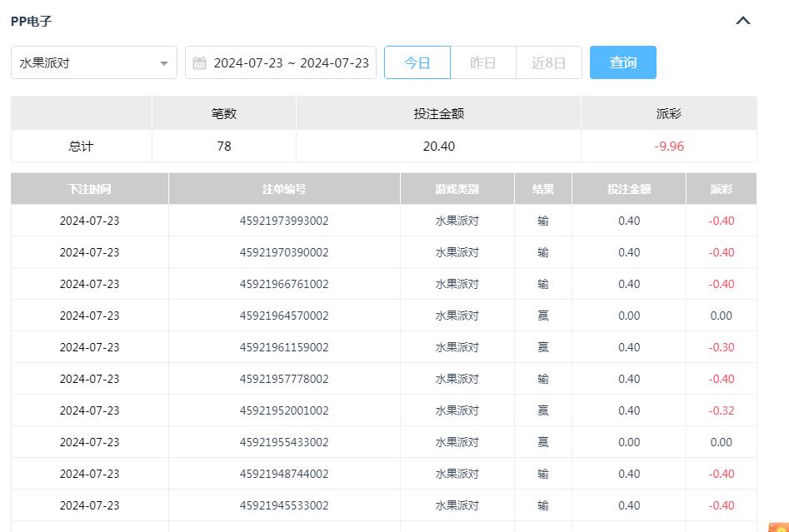Click the 下注时间 column header

point(89,189)
